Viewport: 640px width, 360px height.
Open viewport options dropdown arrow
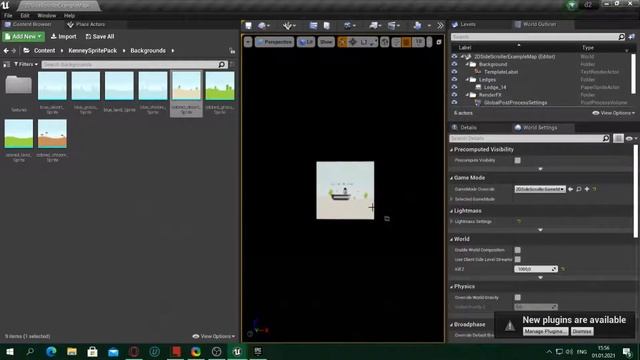pyautogui.click(x=248, y=42)
